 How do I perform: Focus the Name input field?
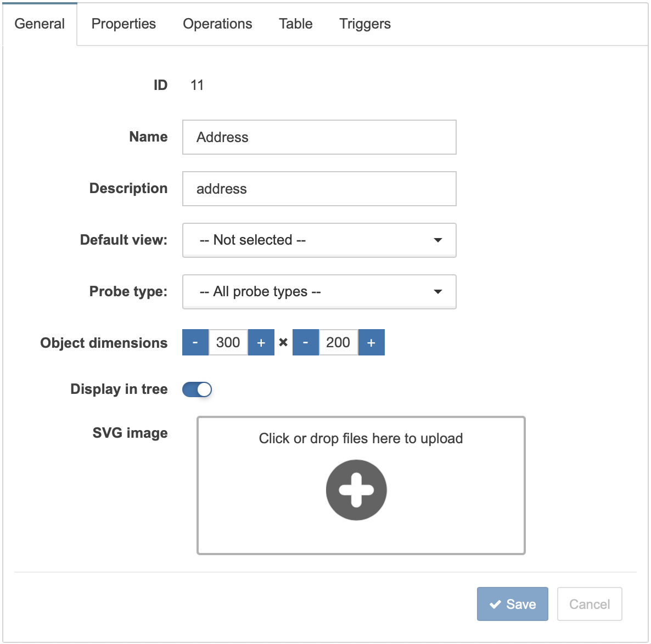pyautogui.click(x=319, y=137)
